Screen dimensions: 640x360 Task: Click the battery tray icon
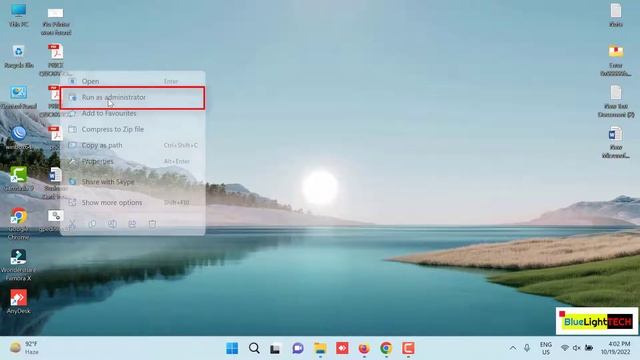tap(589, 348)
